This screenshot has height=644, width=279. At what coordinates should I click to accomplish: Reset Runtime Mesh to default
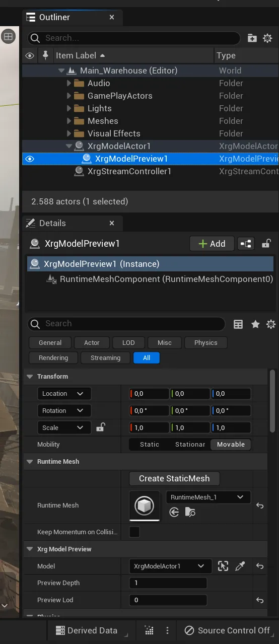click(260, 506)
